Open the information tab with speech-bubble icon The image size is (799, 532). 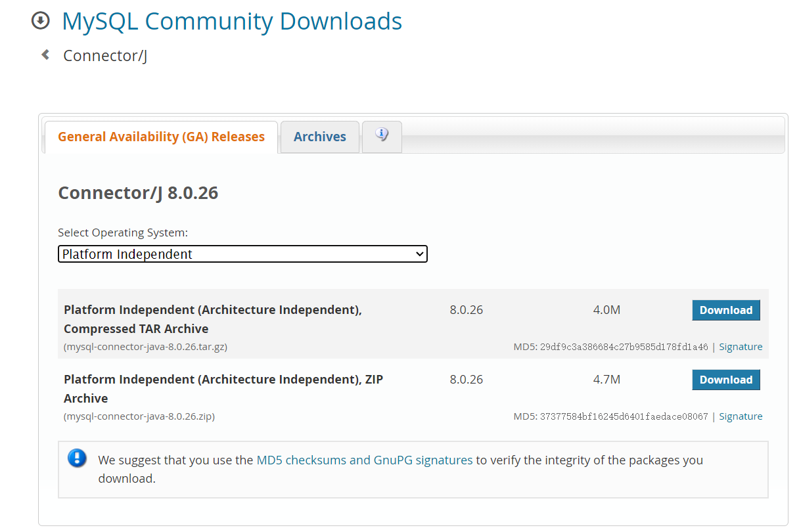pyautogui.click(x=382, y=136)
